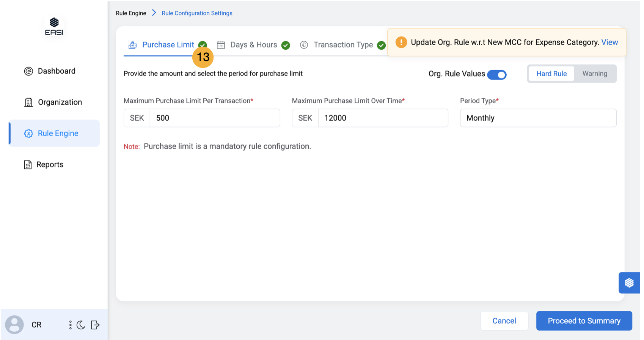
Task: Toggle dark mode moon icon
Action: [81, 325]
